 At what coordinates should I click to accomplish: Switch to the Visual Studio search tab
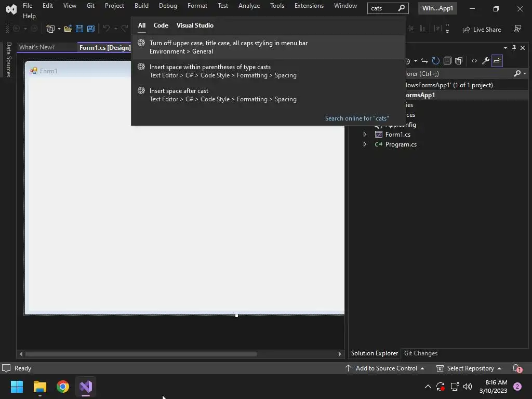coord(195,25)
